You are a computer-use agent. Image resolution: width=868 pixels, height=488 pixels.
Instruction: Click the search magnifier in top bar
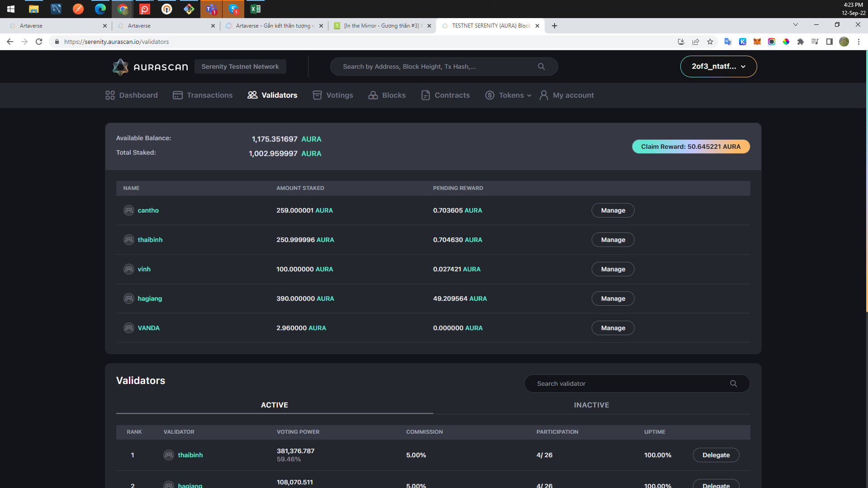pos(541,66)
